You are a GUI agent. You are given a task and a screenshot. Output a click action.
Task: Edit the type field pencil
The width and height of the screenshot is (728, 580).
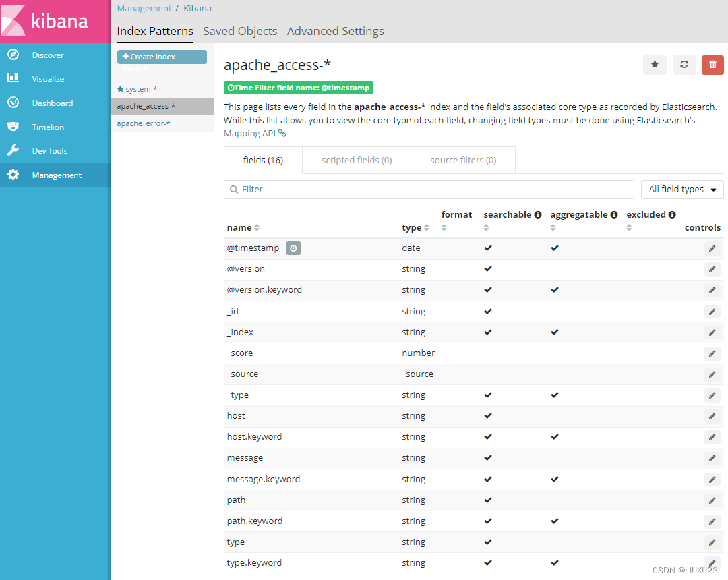[x=712, y=542]
